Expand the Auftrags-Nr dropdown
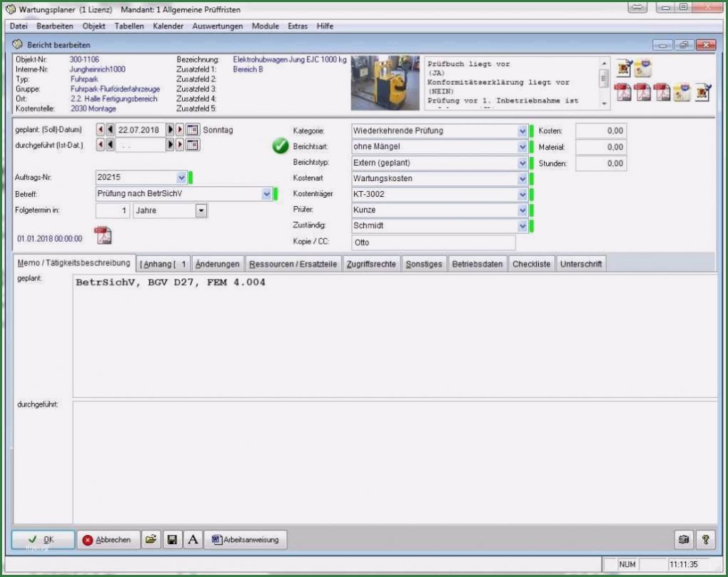This screenshot has height=577, width=728. (x=181, y=178)
